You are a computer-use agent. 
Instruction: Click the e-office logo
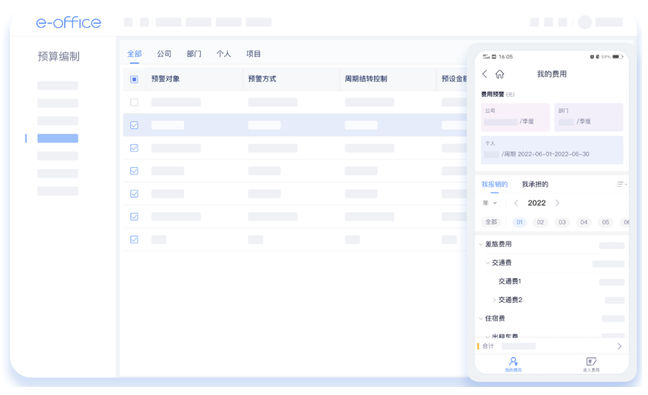[68, 22]
